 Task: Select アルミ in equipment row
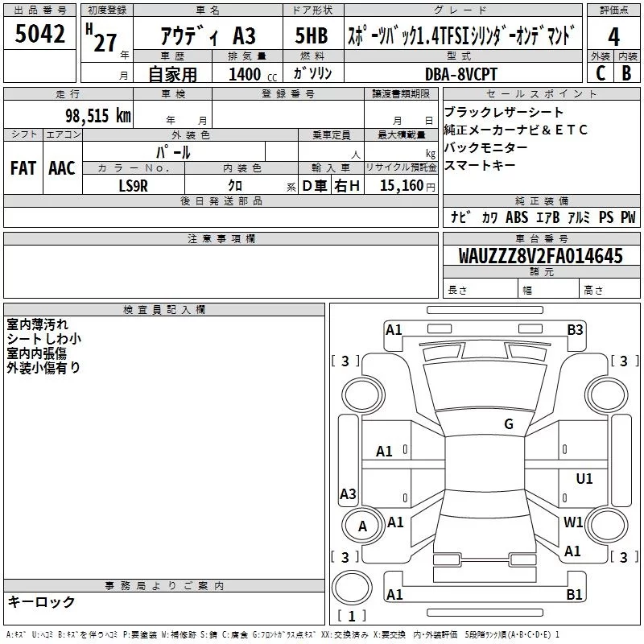pos(579,217)
